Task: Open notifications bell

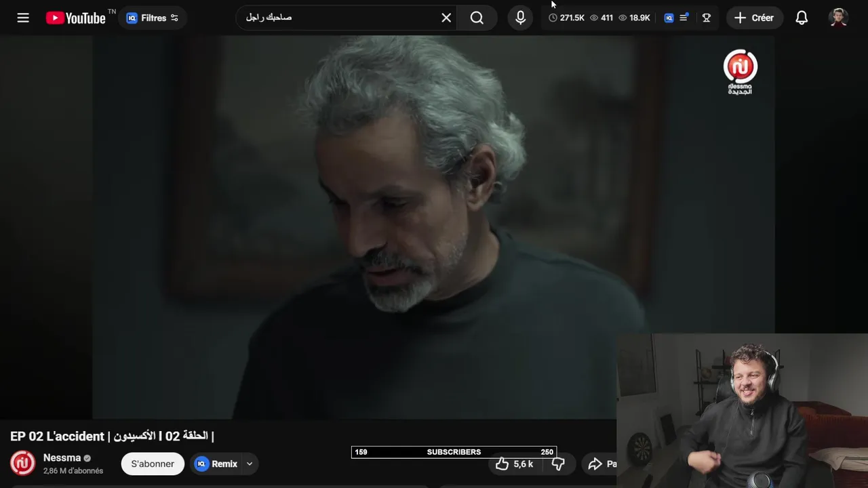Action: pos(802,18)
